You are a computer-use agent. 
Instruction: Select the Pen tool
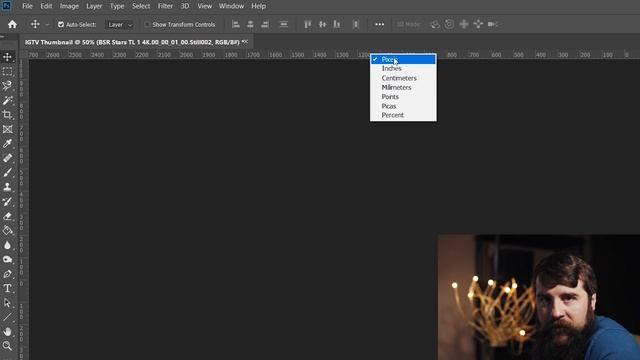pos(7,274)
